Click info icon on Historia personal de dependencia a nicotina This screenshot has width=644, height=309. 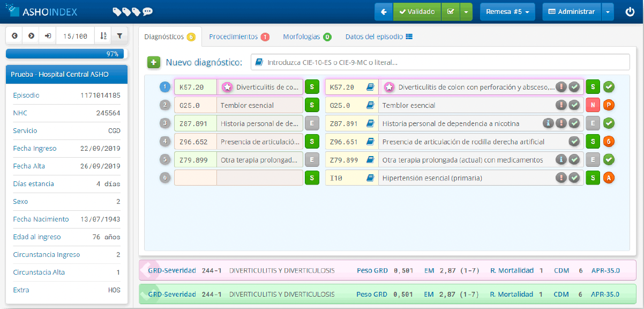click(x=548, y=123)
